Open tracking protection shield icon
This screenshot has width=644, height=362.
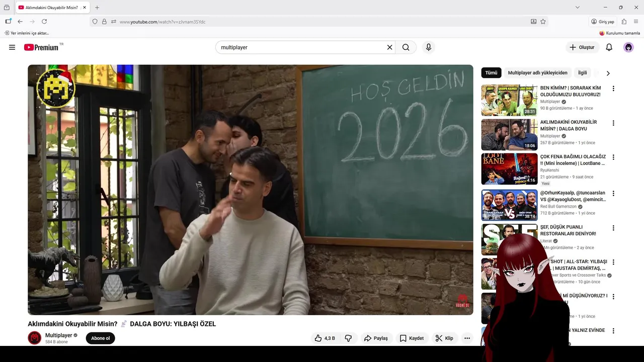click(95, 22)
